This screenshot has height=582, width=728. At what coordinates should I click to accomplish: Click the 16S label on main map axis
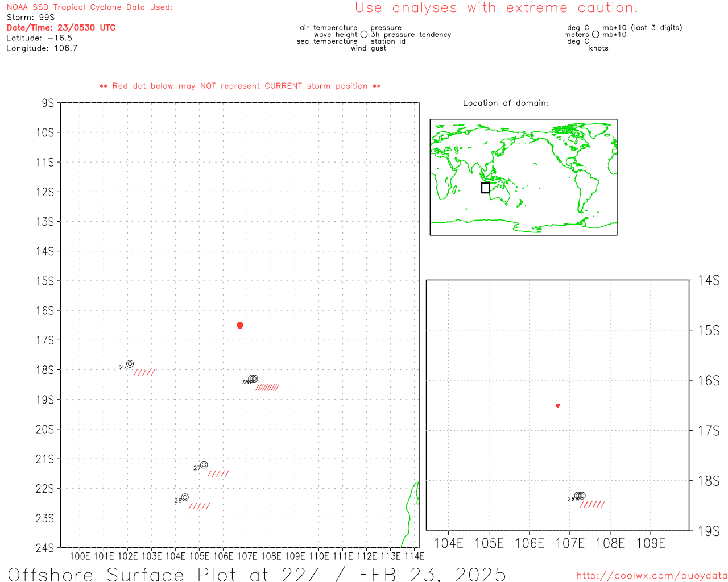pos(45,310)
